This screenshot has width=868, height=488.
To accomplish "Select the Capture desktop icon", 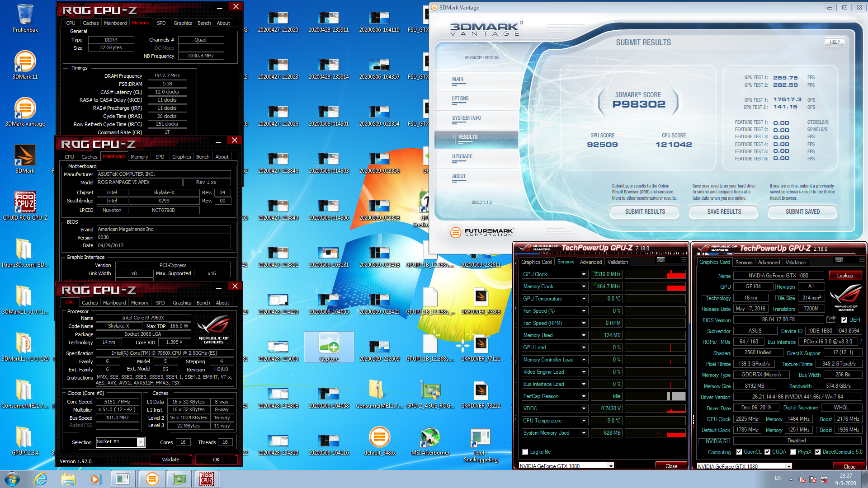I will pyautogui.click(x=329, y=347).
